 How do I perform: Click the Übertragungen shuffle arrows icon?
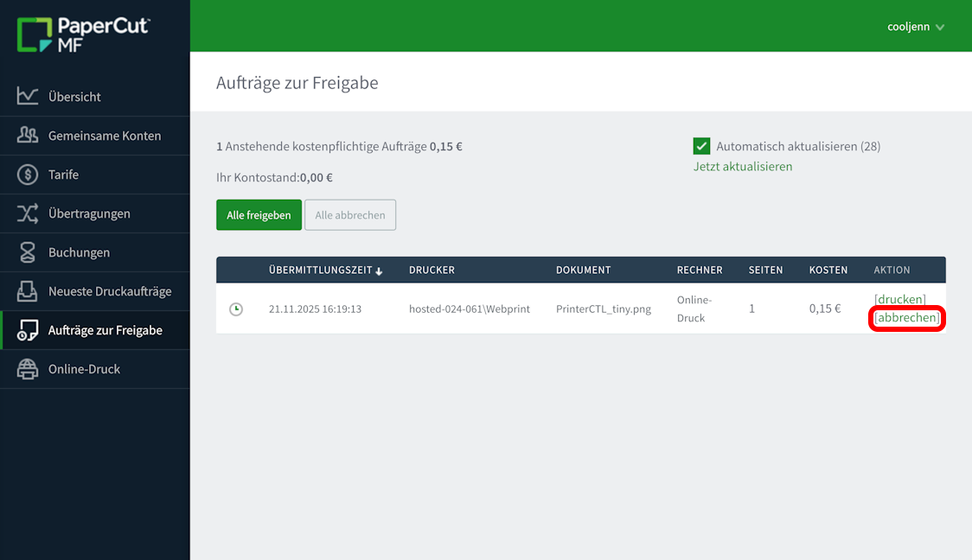pyautogui.click(x=28, y=213)
